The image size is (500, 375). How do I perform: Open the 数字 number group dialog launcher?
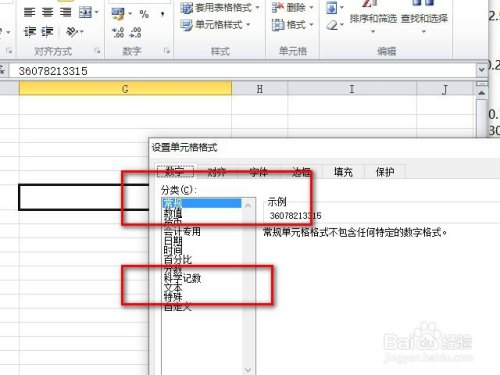click(166, 51)
